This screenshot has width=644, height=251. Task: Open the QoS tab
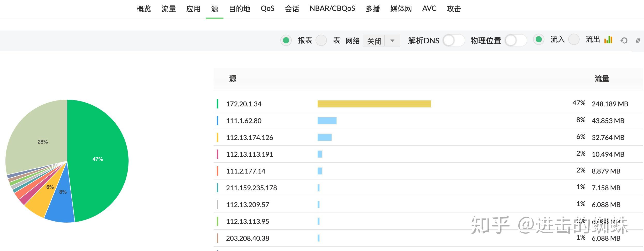(x=267, y=9)
